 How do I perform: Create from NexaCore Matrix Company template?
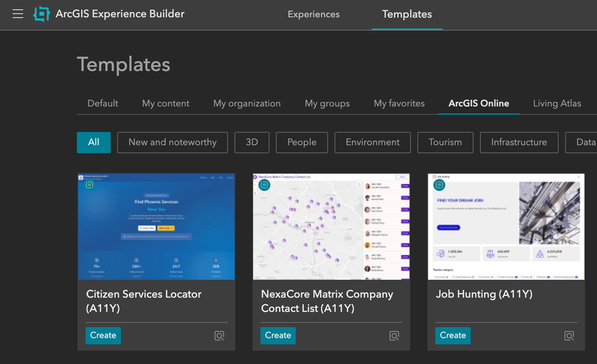point(278,335)
